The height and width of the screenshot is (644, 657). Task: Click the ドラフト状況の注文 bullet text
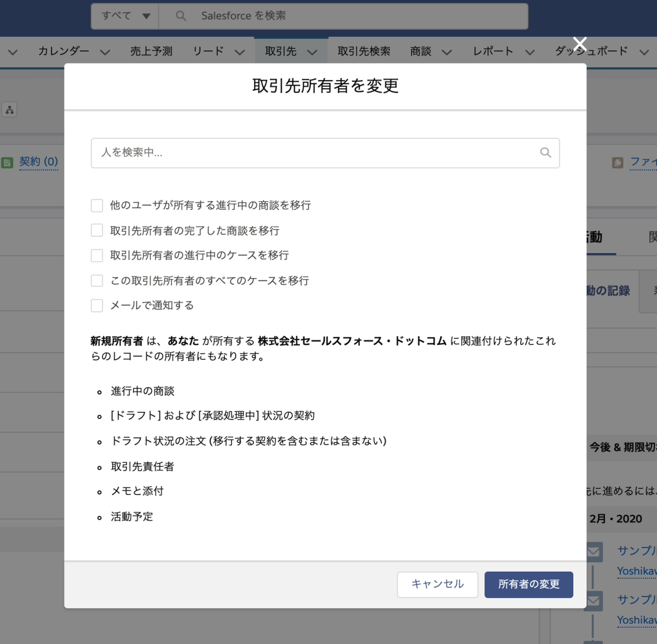(249, 441)
